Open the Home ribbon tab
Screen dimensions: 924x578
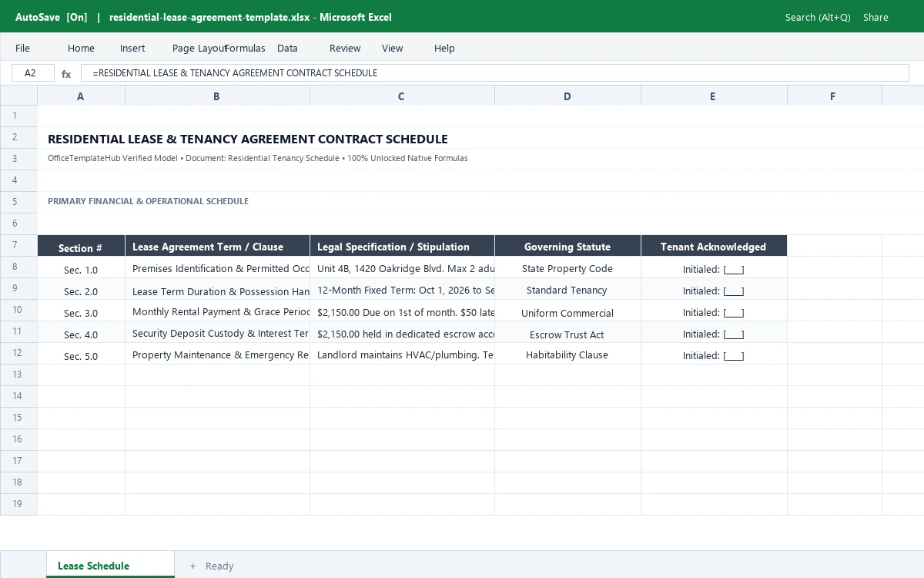pos(81,48)
